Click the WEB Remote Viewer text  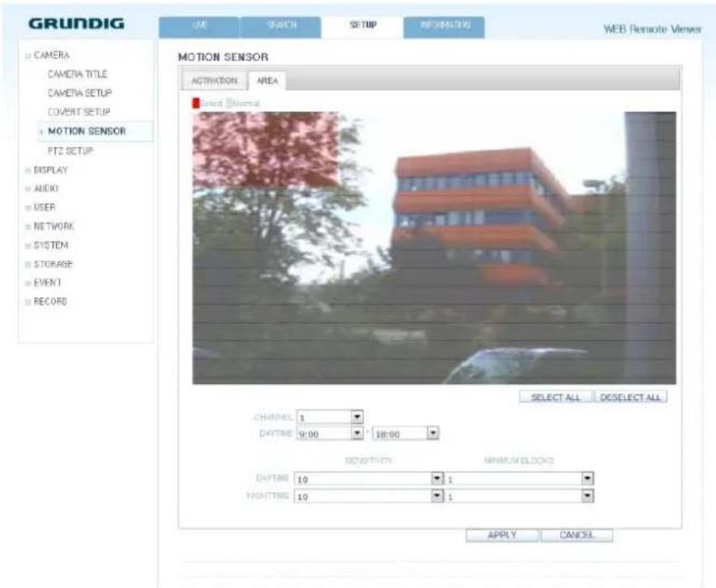[653, 29]
